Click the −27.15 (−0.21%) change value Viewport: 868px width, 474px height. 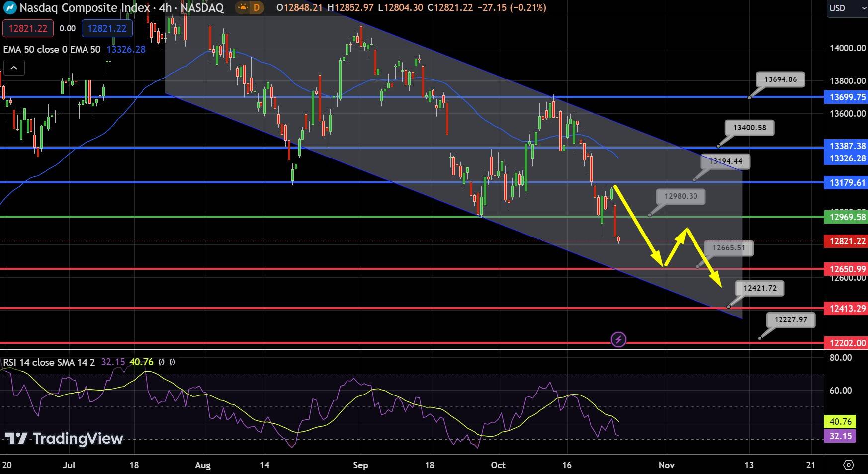(x=511, y=7)
